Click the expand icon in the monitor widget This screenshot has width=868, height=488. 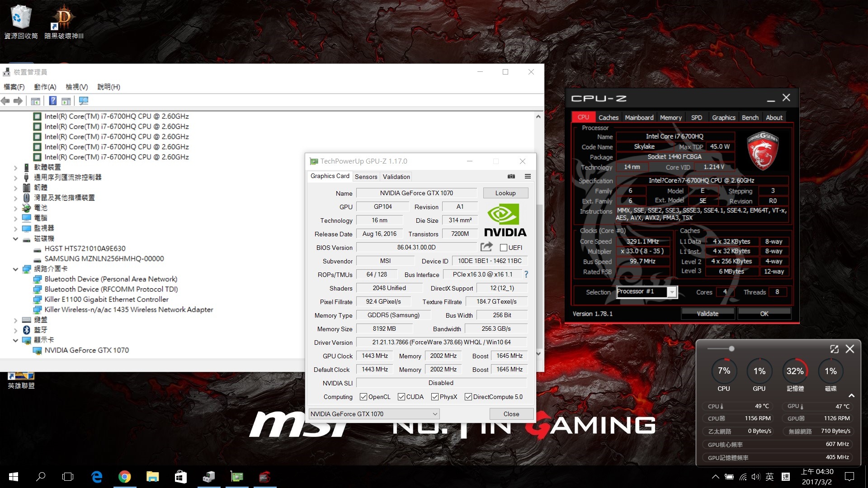click(834, 349)
